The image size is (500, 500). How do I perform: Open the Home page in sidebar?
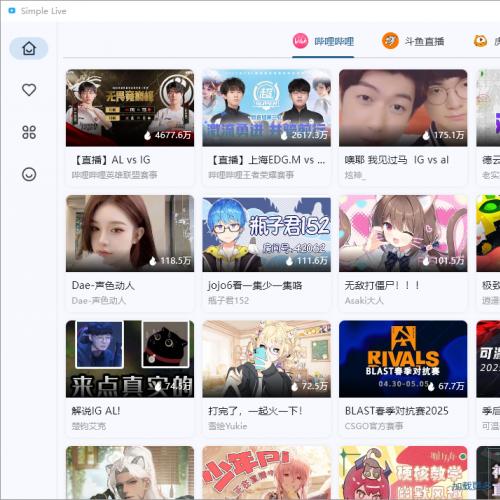(29, 49)
